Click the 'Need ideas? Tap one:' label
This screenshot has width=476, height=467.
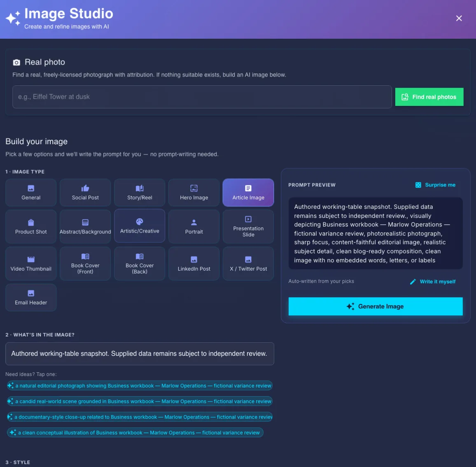pyautogui.click(x=31, y=374)
